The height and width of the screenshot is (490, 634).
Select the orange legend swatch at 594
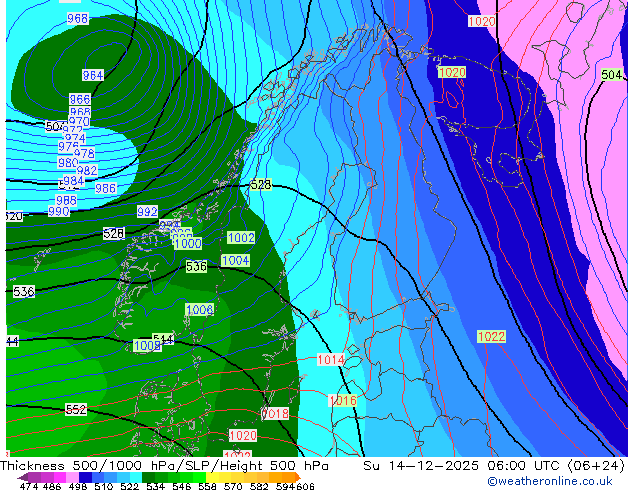point(289,477)
